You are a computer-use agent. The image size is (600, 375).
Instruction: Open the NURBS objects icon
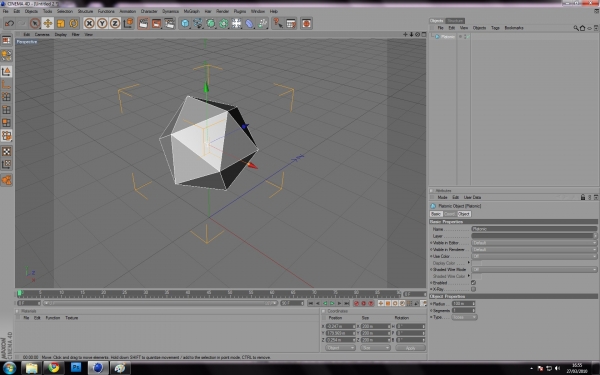pos(210,23)
